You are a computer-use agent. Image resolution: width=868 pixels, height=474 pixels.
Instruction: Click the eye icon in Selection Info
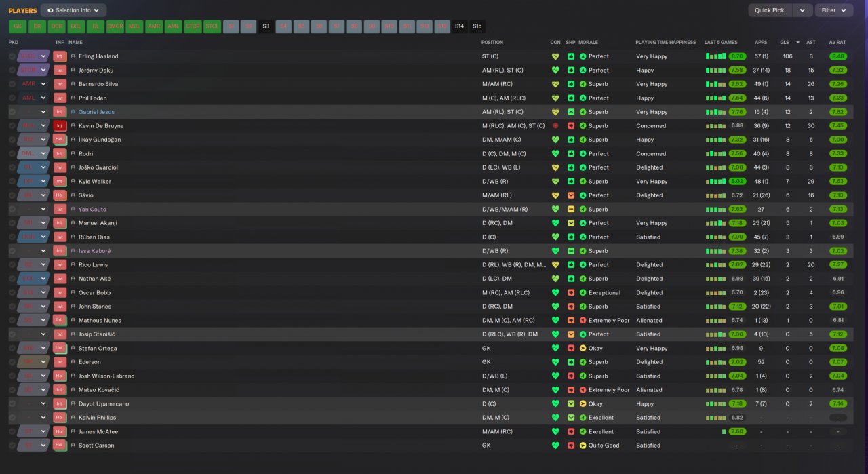click(x=50, y=10)
